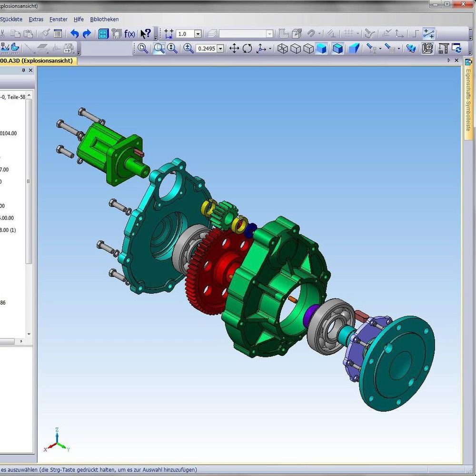This screenshot has height=476, width=476.
Task: Click the arrow beside the document tab
Action: [x=449, y=60]
